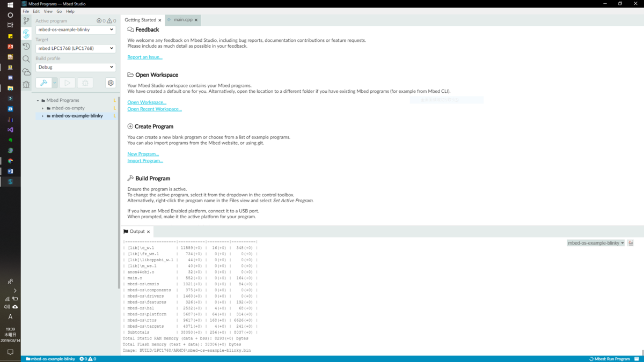Open the Go menu
Screen dimensions: 644x362
(59, 11)
